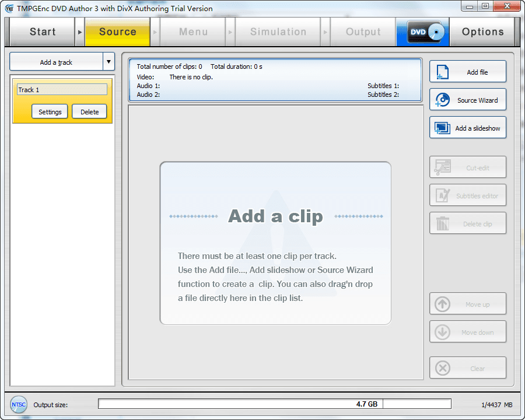This screenshot has width=525, height=420.
Task: Click the Move down arrow icon
Action: [x=442, y=332]
